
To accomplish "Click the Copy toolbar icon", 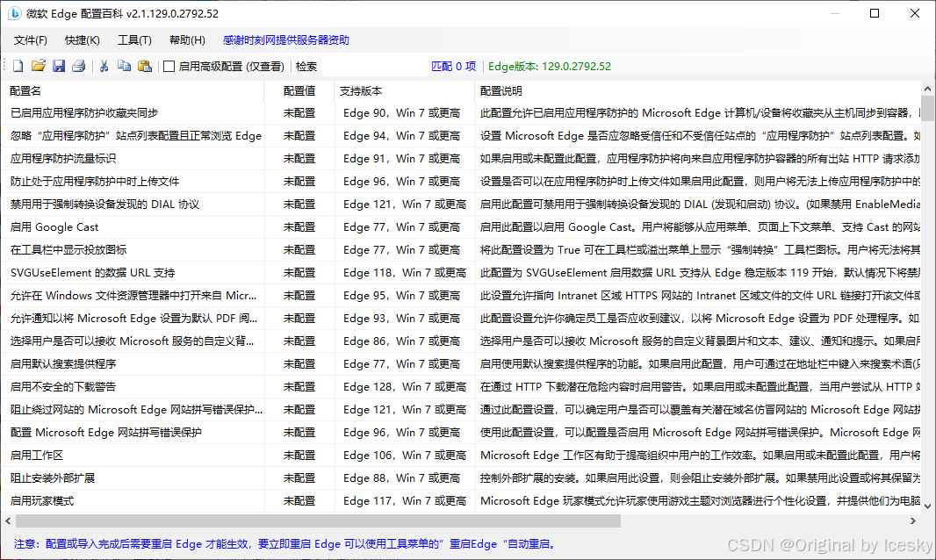I will 124,66.
